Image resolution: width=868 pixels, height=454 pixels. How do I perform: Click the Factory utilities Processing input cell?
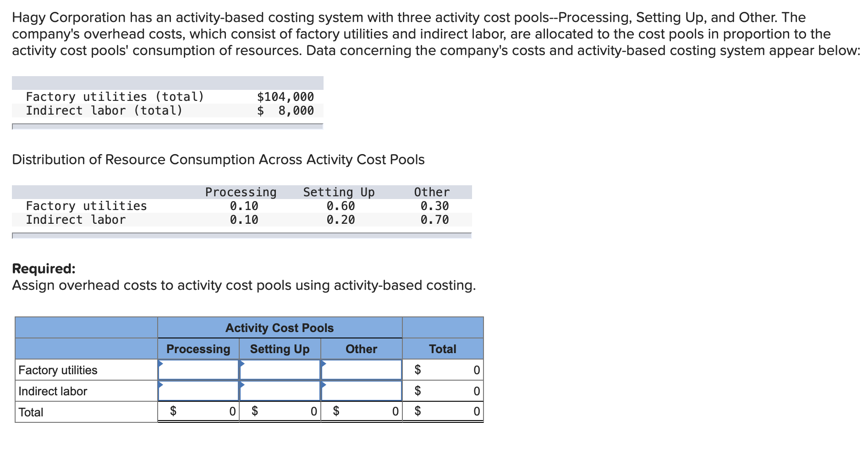[198, 370]
